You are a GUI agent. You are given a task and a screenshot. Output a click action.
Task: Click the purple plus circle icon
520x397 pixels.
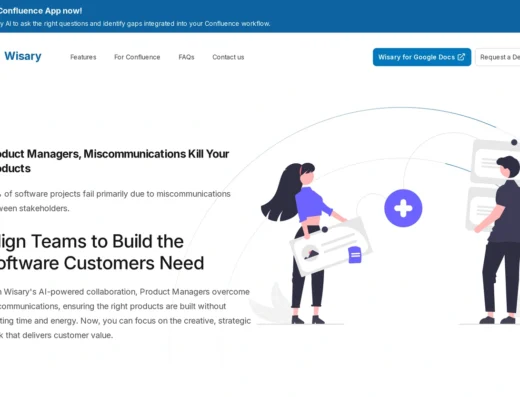click(403, 208)
